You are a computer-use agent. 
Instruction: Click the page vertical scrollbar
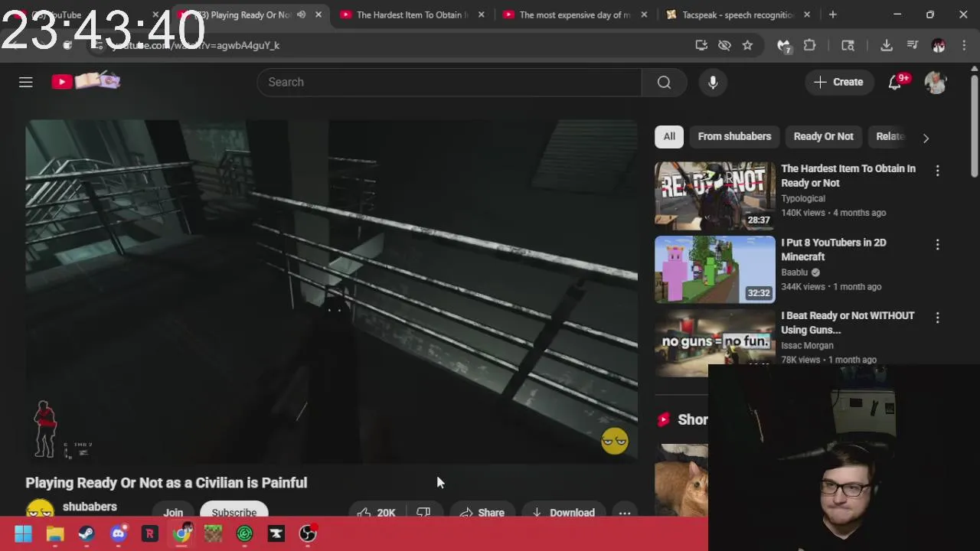974,126
